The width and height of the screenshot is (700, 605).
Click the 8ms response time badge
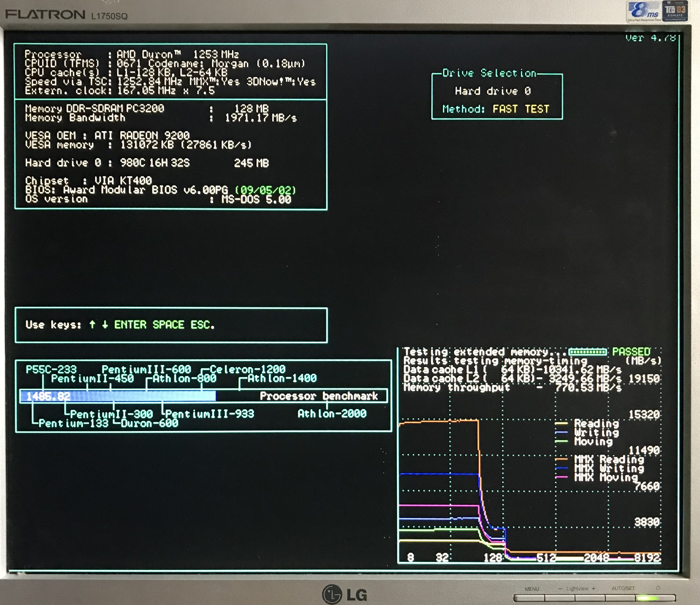click(x=644, y=11)
